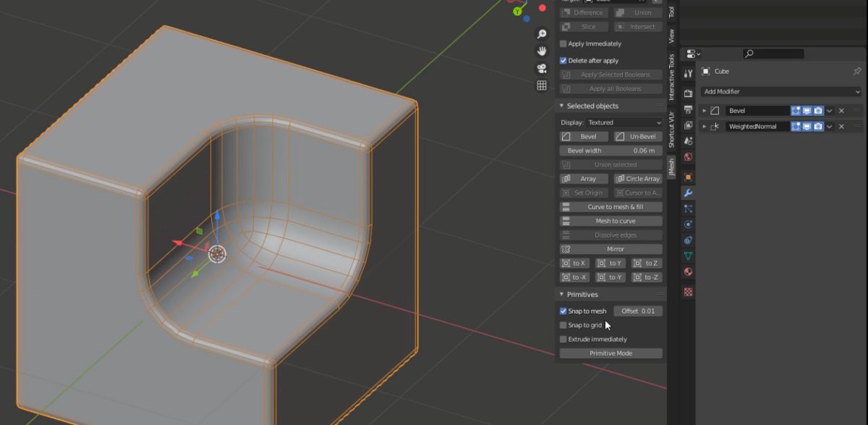
Task: Open the Tool properties tab icon
Action: pos(689,75)
